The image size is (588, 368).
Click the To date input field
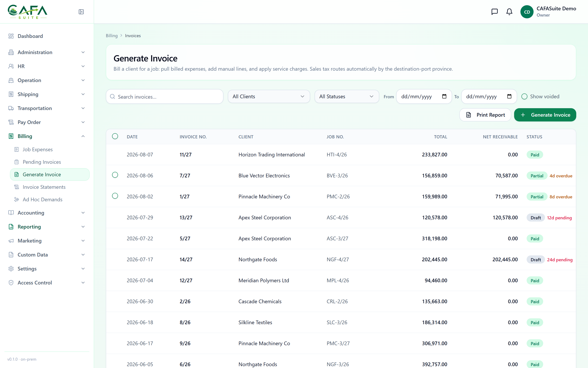(489, 96)
